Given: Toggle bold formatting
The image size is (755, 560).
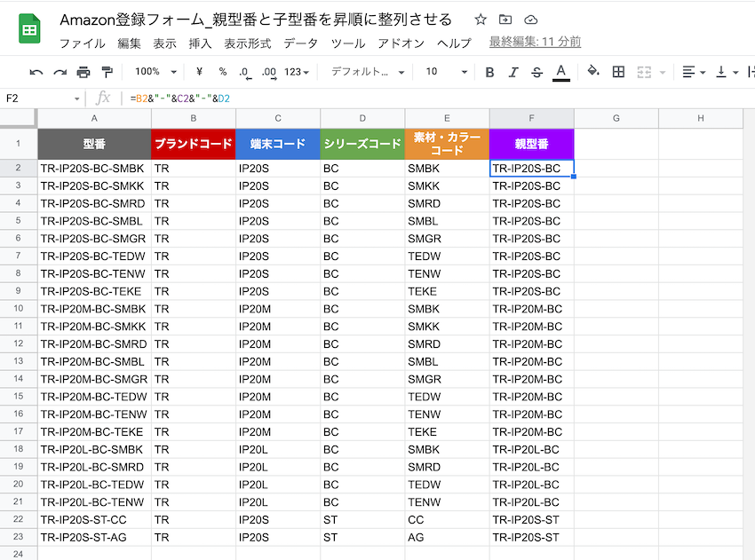Looking at the screenshot, I should click(x=489, y=72).
